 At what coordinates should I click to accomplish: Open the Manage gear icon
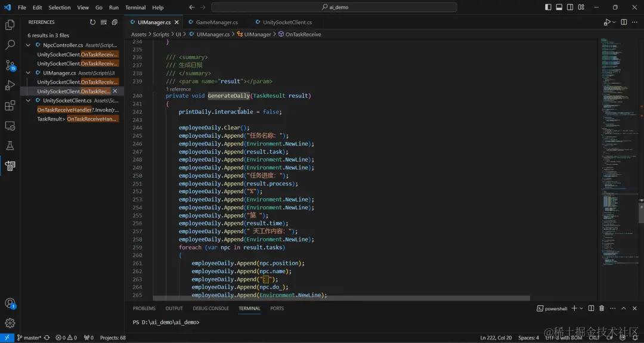point(10,323)
